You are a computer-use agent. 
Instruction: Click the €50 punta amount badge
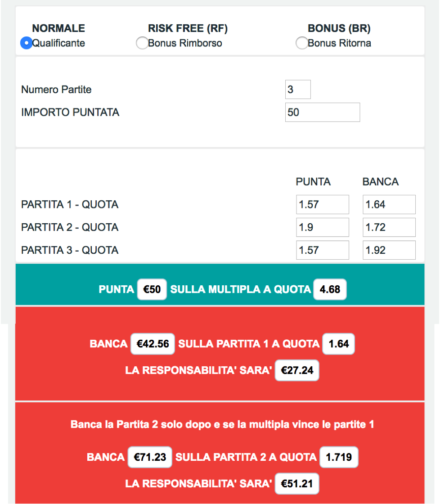[x=152, y=289]
